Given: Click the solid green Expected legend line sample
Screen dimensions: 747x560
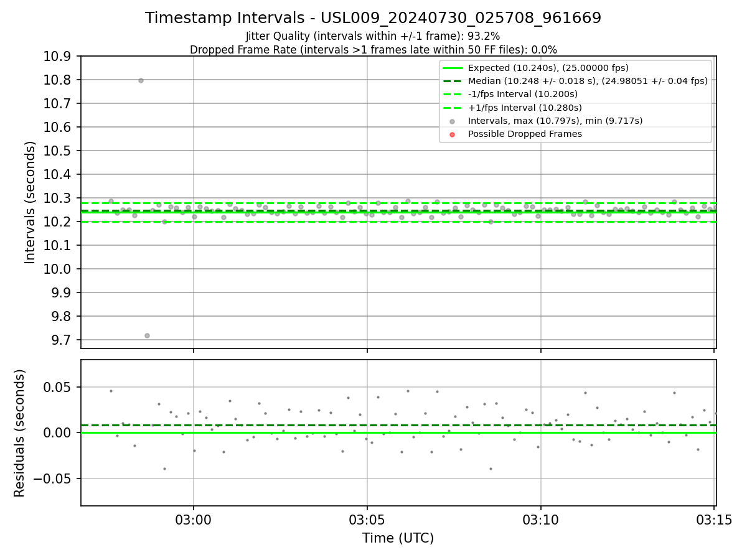Looking at the screenshot, I should click(452, 68).
